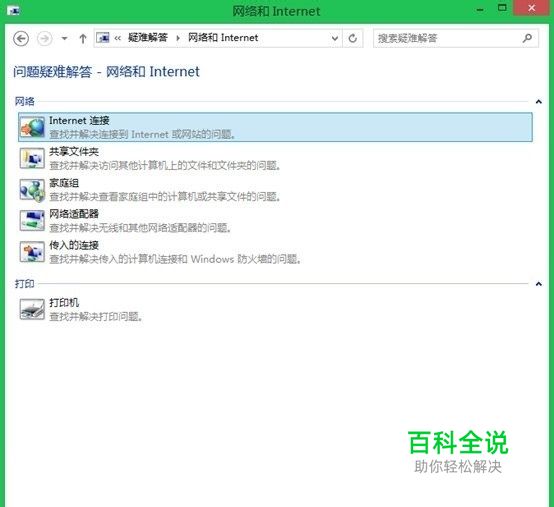Go up one level with the arrow
This screenshot has width=554, height=507.
coord(83,39)
